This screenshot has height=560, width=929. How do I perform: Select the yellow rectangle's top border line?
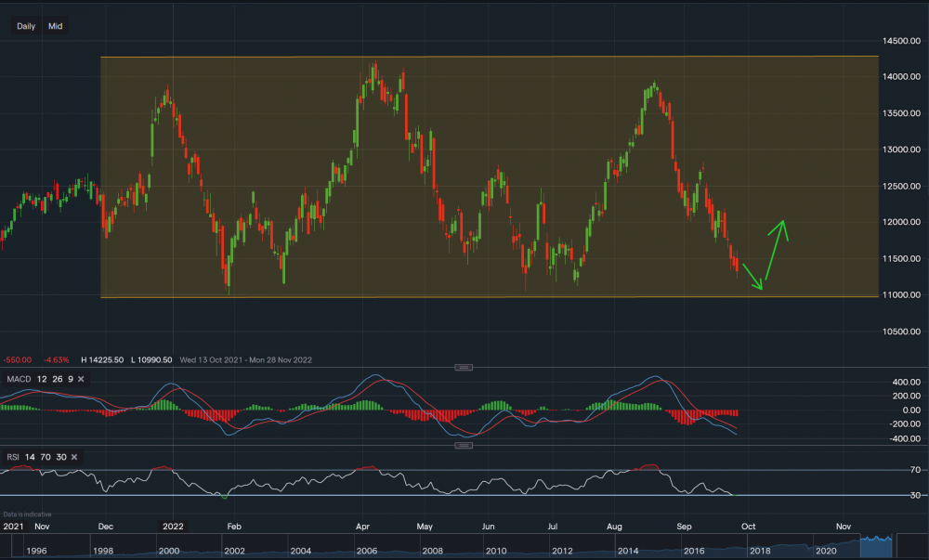coord(464,57)
